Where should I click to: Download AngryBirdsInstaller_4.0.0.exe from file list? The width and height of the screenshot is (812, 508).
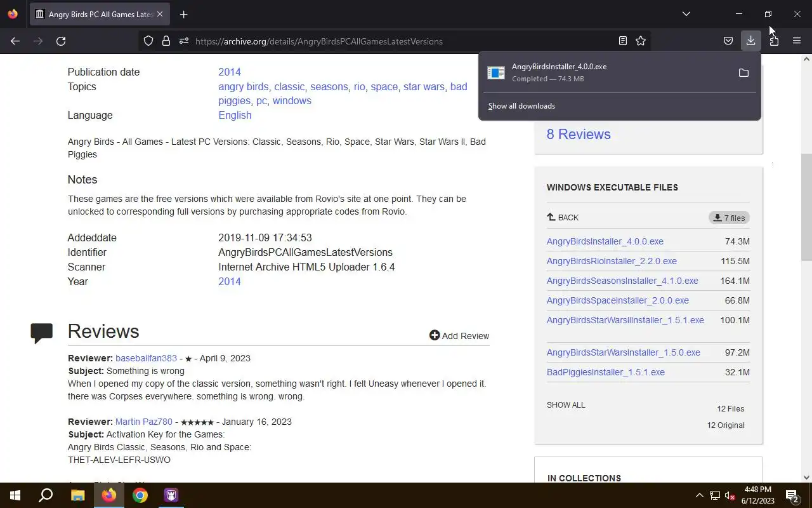coord(605,241)
